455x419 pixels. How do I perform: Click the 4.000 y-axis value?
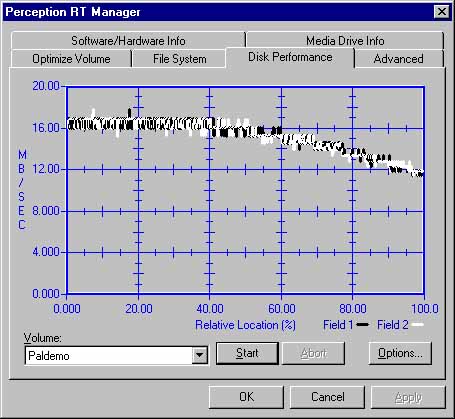tap(46, 252)
